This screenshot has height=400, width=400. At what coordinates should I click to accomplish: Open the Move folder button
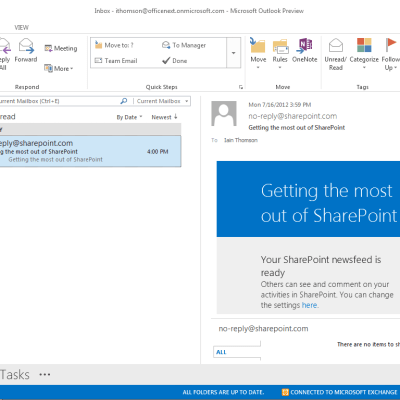coord(258,53)
